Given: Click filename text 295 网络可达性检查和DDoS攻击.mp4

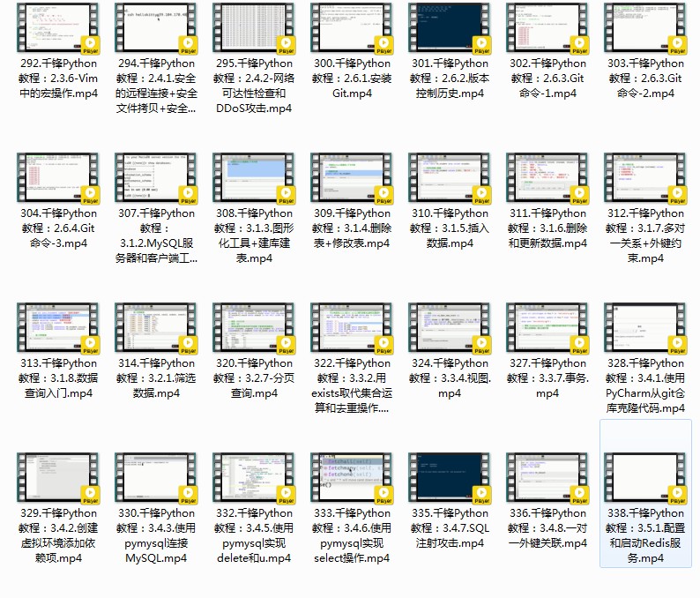Looking at the screenshot, I should 254,86.
